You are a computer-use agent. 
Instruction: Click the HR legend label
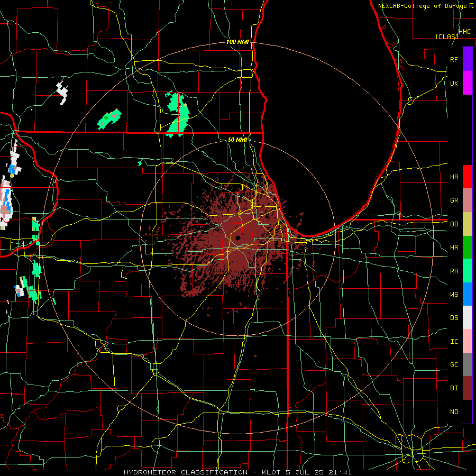click(454, 248)
